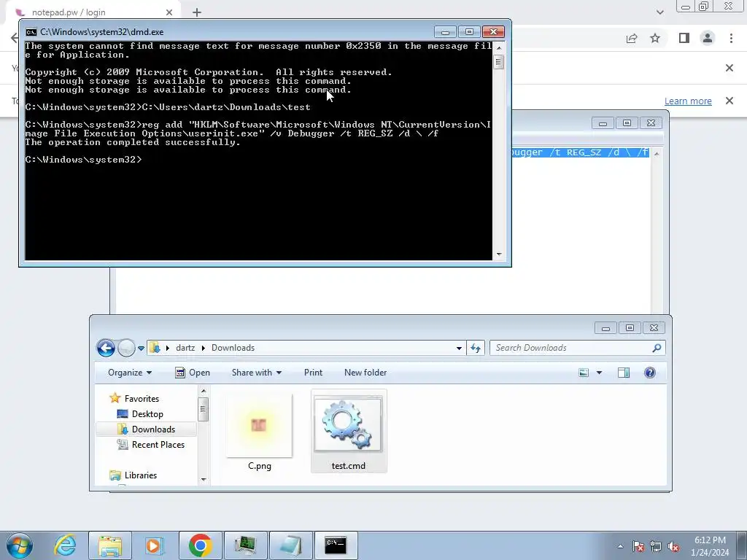
Task: Click the forward button in Explorer
Action: tap(126, 348)
